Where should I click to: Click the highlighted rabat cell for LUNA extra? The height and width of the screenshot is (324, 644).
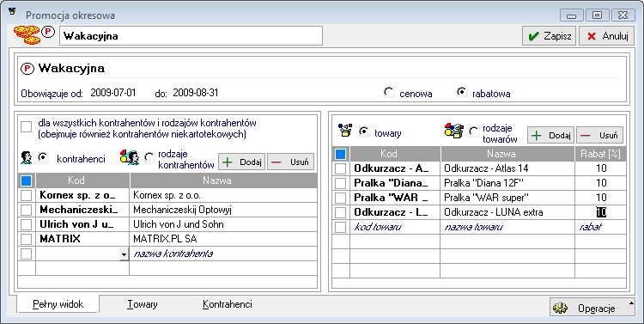[600, 212]
